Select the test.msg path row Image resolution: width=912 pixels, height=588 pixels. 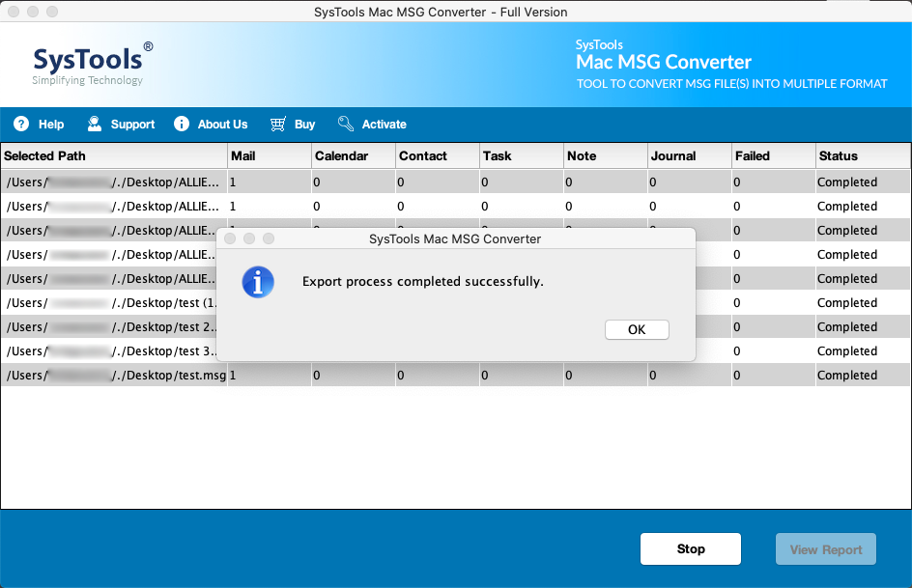click(115, 376)
